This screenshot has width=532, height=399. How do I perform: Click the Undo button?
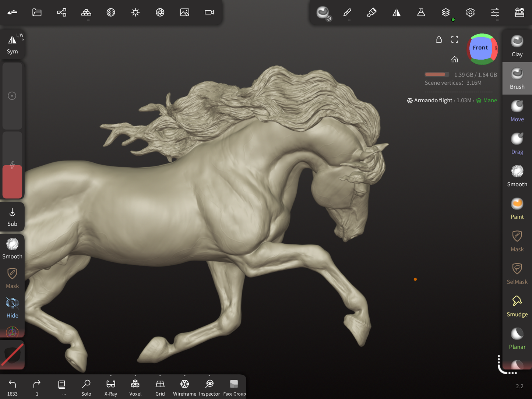pos(12,387)
